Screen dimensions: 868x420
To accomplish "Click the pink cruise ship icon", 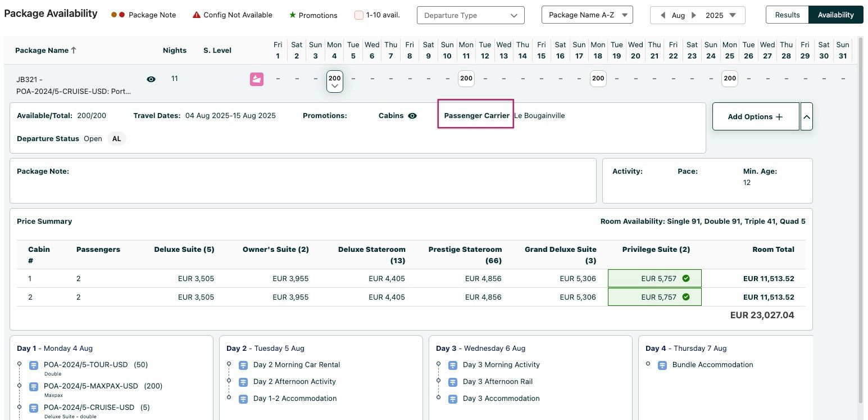I will click(257, 79).
